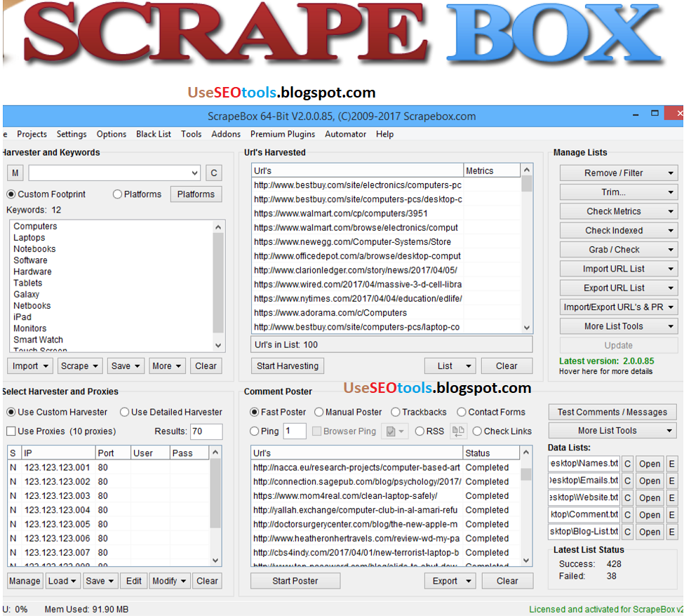Open the keyword Import dropdown
This screenshot has height=616, width=684.
(30, 366)
